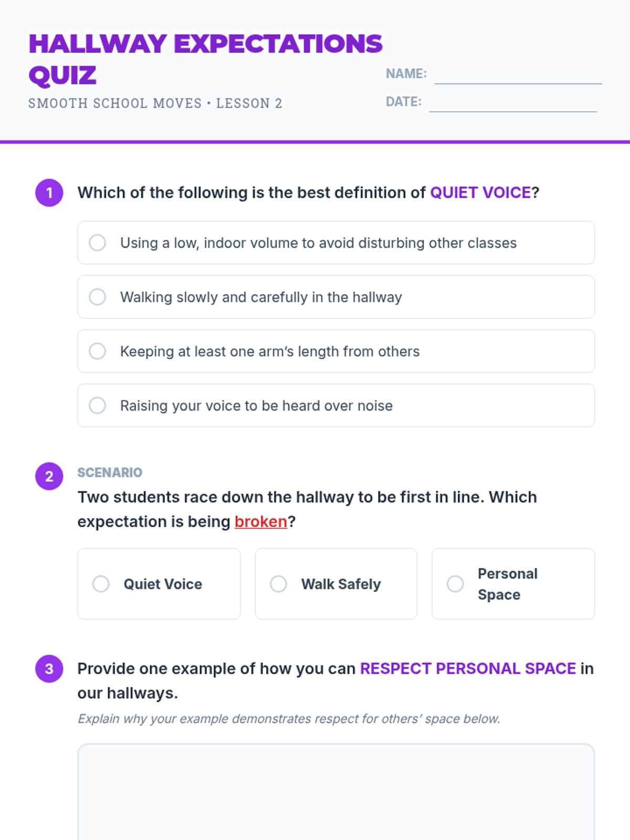Select 'Raising your voice' radio option
This screenshot has height=840, width=630.
click(x=97, y=405)
